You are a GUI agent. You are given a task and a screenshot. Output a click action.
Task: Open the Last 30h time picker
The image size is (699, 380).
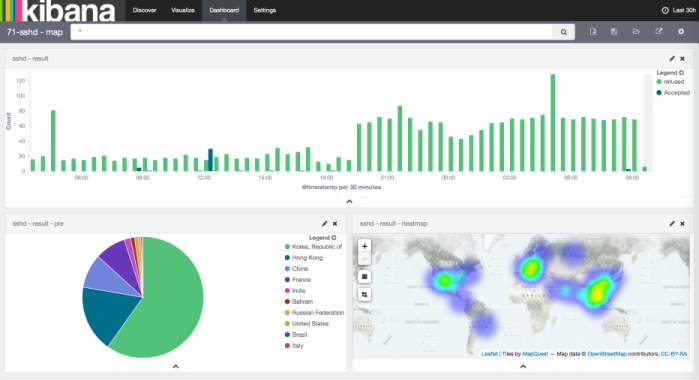pos(679,10)
